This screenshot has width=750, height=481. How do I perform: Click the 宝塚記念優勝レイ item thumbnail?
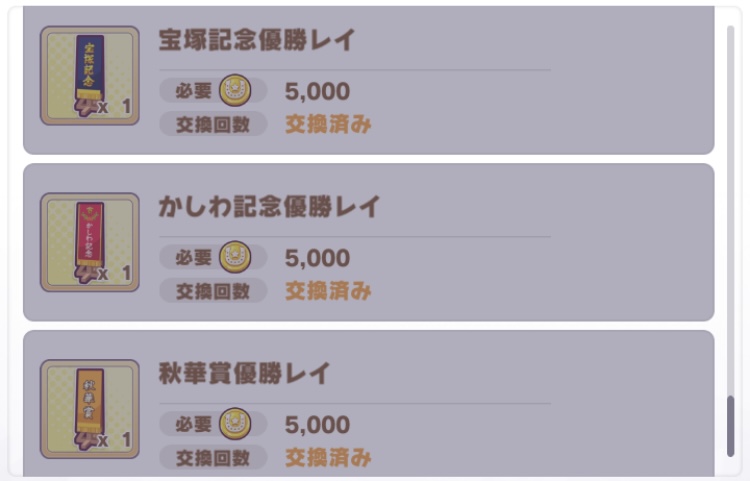90,76
